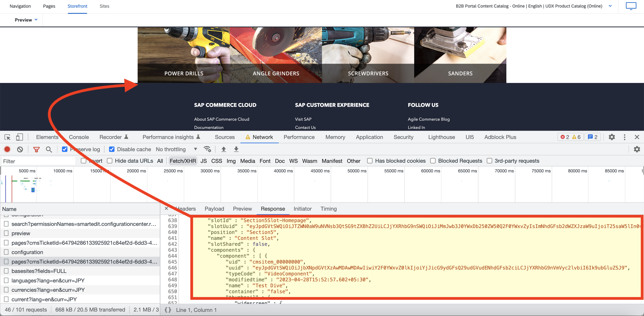This screenshot has width=644, height=316.
Task: Import a HAR file
Action: pyautogui.click(x=224, y=149)
